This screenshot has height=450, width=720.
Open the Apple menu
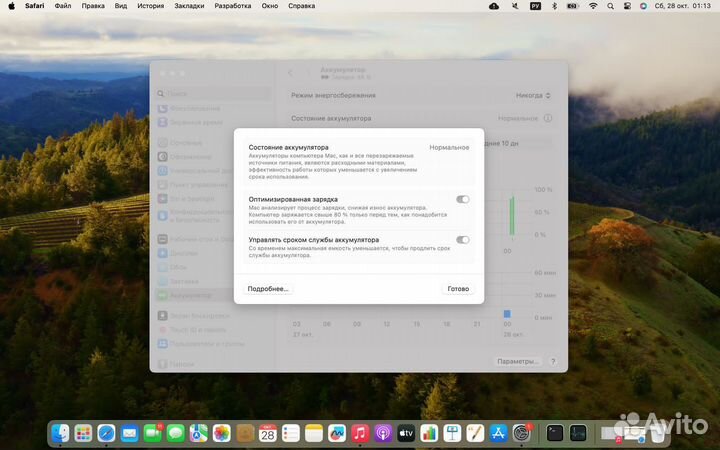[11, 6]
